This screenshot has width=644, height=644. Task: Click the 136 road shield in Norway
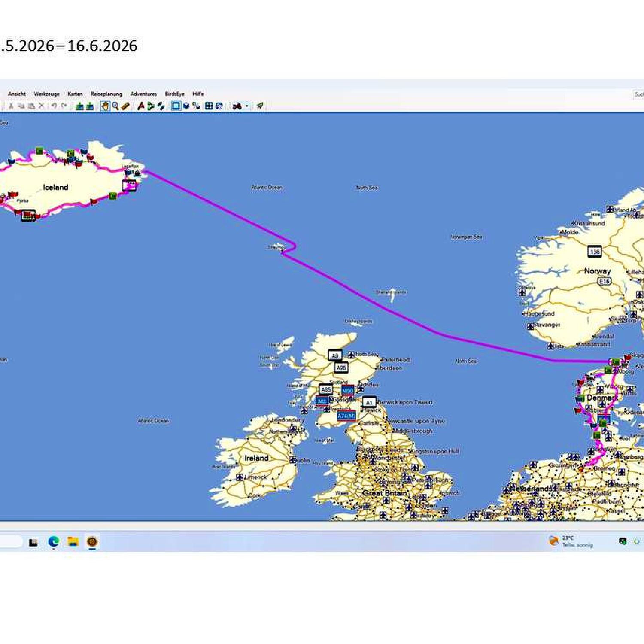click(595, 252)
